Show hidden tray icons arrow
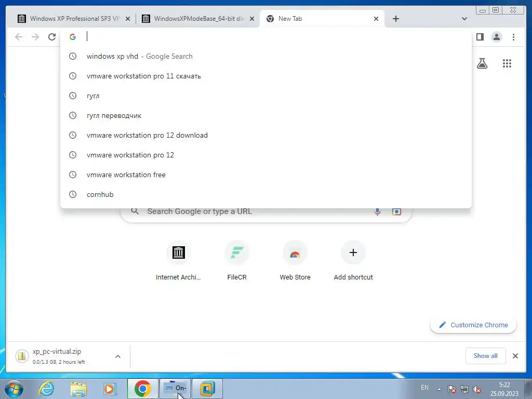The image size is (532, 399). (x=439, y=389)
